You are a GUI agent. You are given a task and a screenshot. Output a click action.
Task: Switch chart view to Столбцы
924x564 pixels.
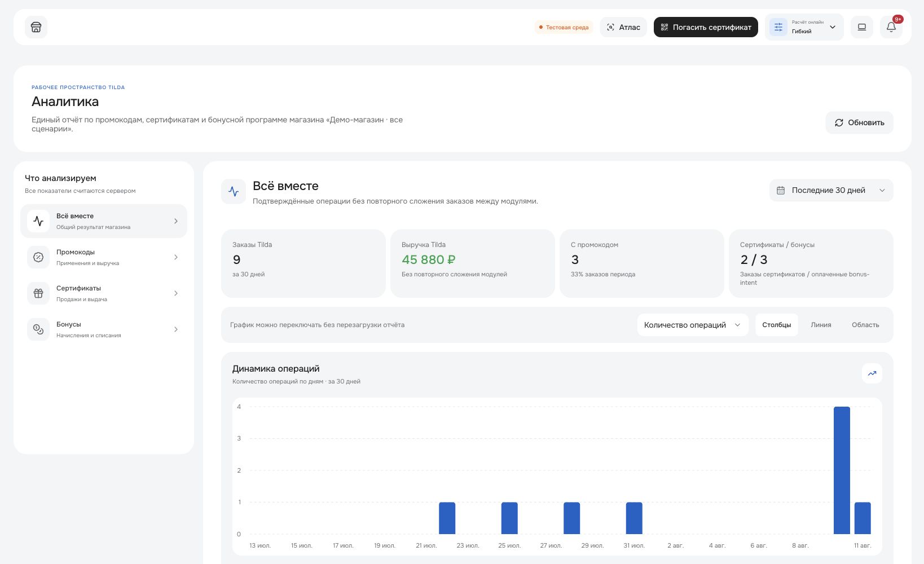[x=777, y=325]
